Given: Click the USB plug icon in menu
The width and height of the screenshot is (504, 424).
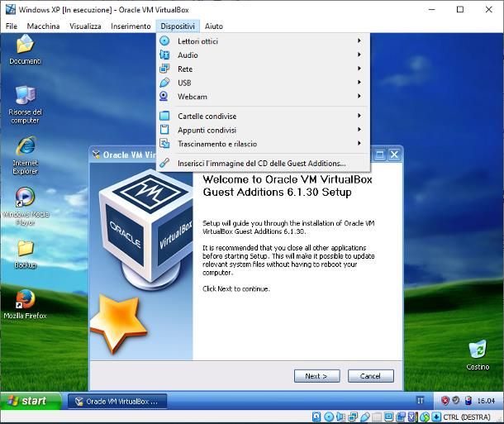Looking at the screenshot, I should click(x=164, y=83).
